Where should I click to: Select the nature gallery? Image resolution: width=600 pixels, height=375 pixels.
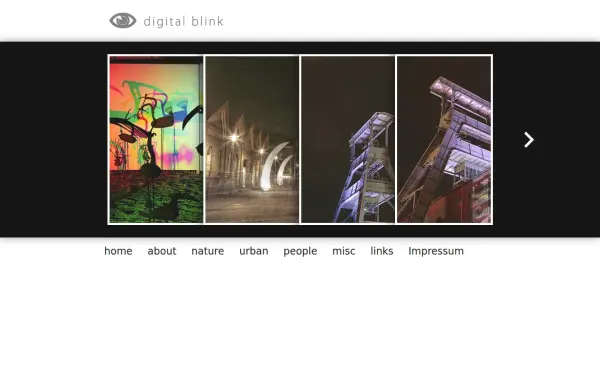tap(208, 251)
